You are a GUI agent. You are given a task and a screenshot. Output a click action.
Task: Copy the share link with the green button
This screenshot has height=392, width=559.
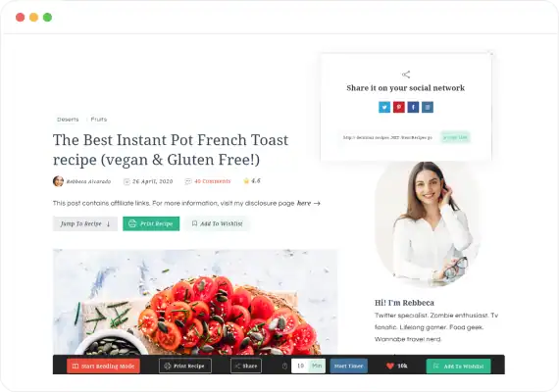tap(455, 137)
